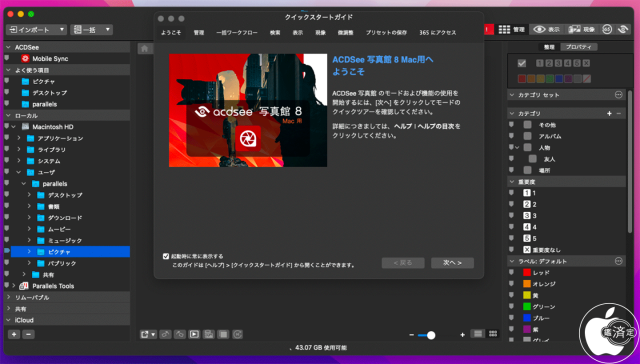
Task: Click the red alert icon in the top toolbar
Action: click(x=489, y=29)
